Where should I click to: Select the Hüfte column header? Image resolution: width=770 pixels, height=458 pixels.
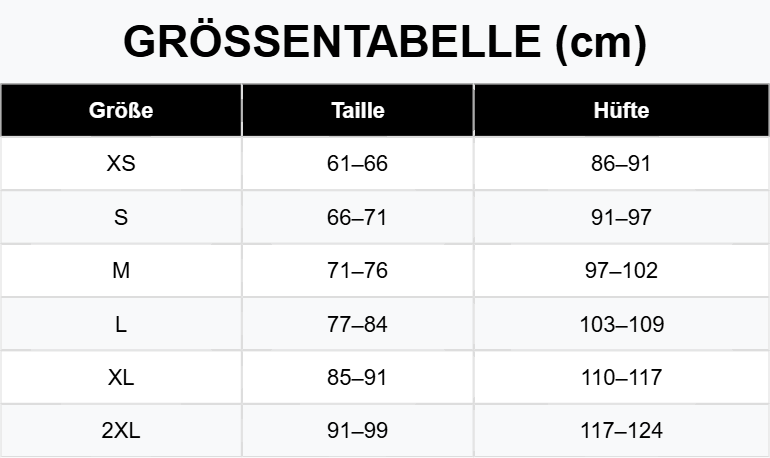tap(621, 110)
